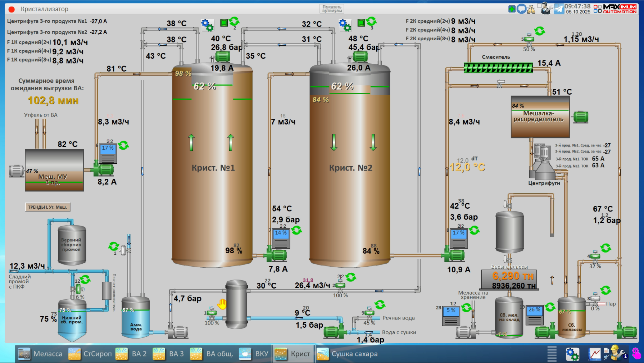This screenshot has width=644, height=363.
Task: Click the Смеситель green screw conveyor
Action: (498, 68)
